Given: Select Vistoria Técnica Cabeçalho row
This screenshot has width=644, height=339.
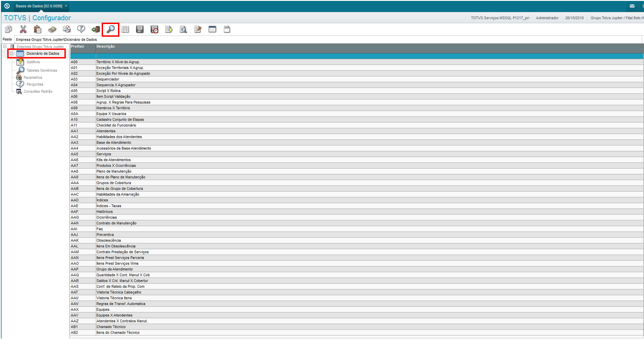Looking at the screenshot, I should coord(357,292).
